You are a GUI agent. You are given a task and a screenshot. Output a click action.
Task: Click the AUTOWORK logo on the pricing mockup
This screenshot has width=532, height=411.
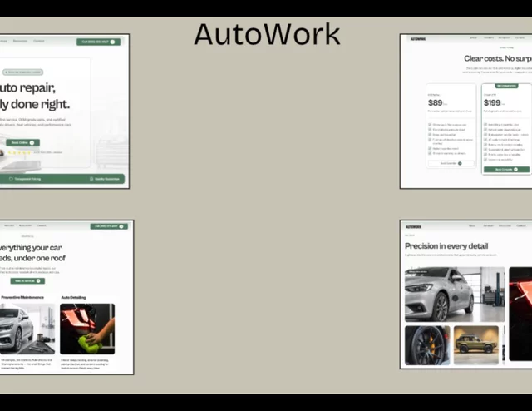tap(417, 39)
